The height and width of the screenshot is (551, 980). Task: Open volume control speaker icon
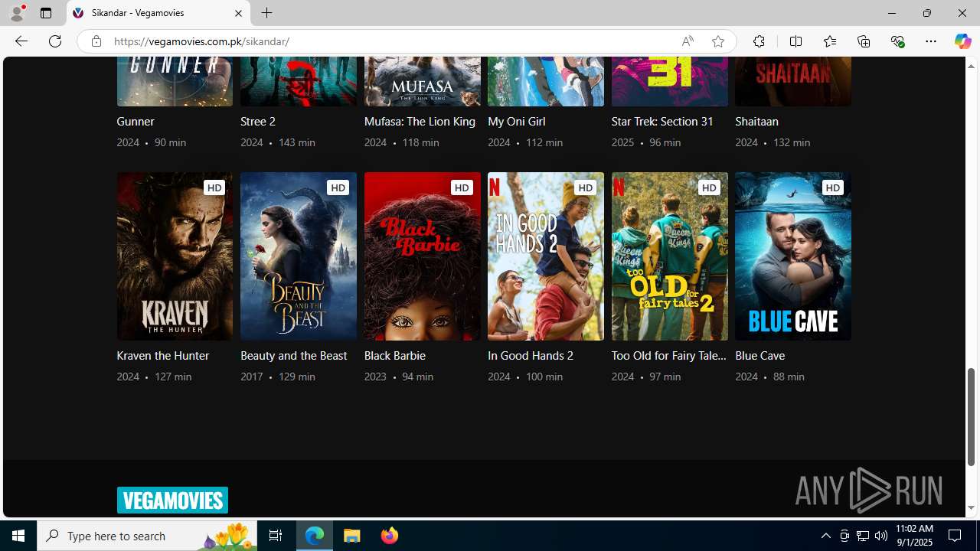coord(881,536)
